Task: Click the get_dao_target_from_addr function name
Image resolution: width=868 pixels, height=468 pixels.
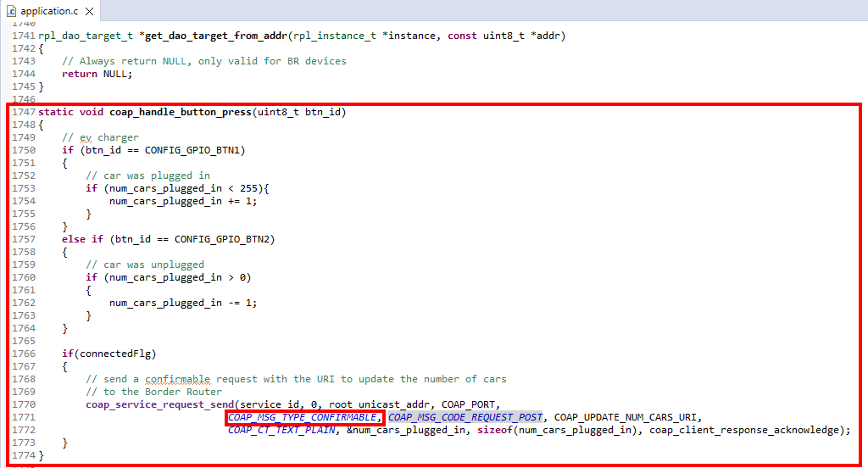Action: tap(215, 36)
